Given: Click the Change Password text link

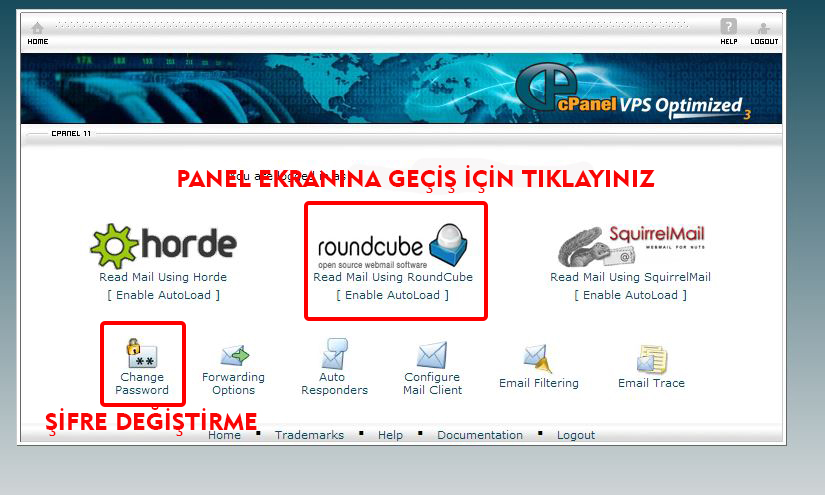Looking at the screenshot, I should (x=142, y=383).
